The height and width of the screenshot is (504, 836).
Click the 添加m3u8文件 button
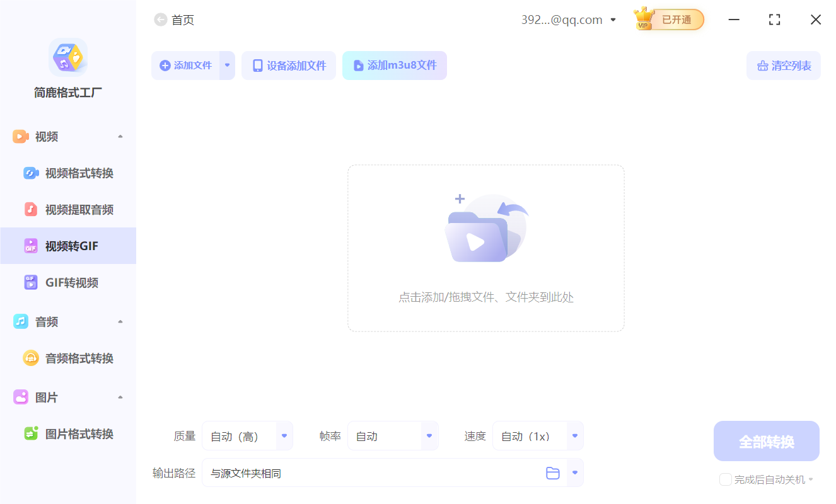tap(395, 65)
